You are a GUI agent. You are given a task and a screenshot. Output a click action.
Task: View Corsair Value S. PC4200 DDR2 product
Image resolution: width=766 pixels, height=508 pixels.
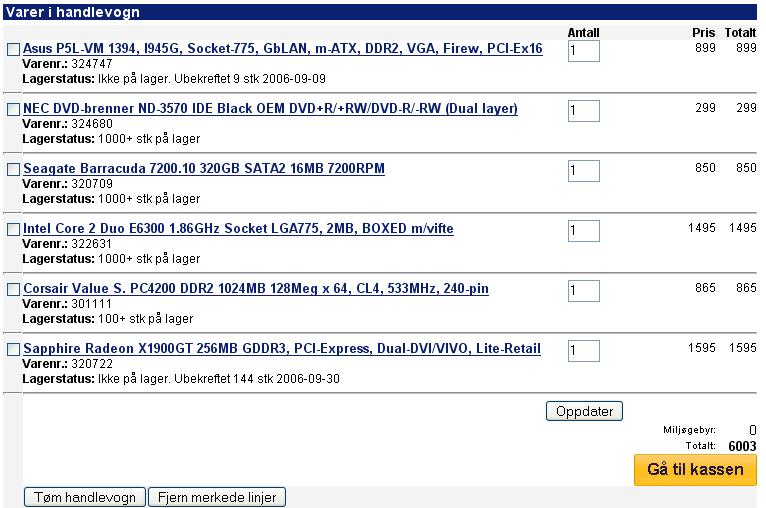(255, 289)
